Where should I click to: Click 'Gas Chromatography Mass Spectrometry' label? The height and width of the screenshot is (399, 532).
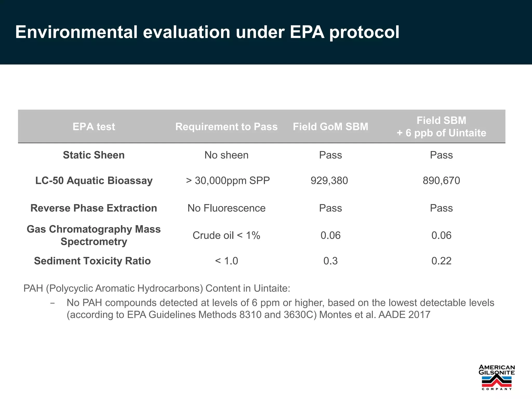94,235
